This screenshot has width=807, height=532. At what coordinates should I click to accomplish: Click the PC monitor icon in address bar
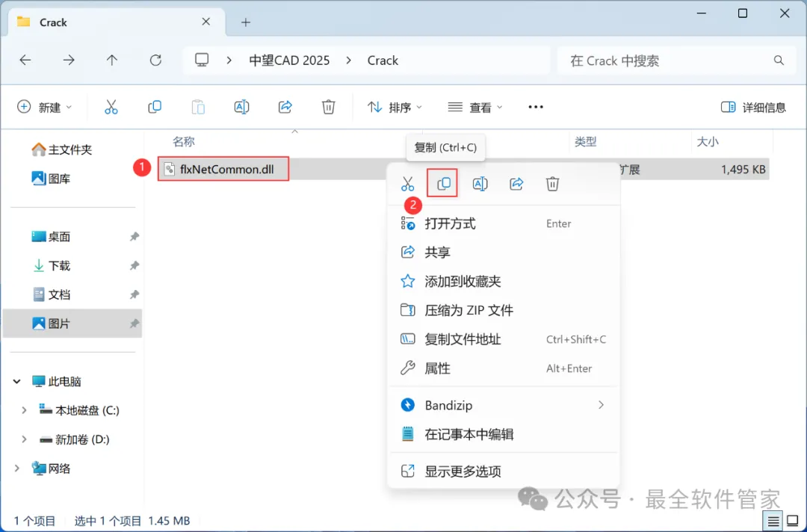click(202, 61)
